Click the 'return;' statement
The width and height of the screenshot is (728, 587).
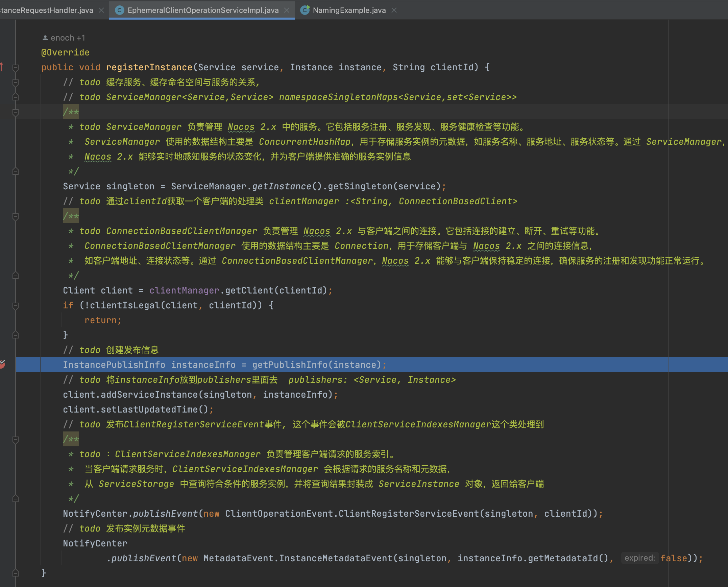point(103,320)
